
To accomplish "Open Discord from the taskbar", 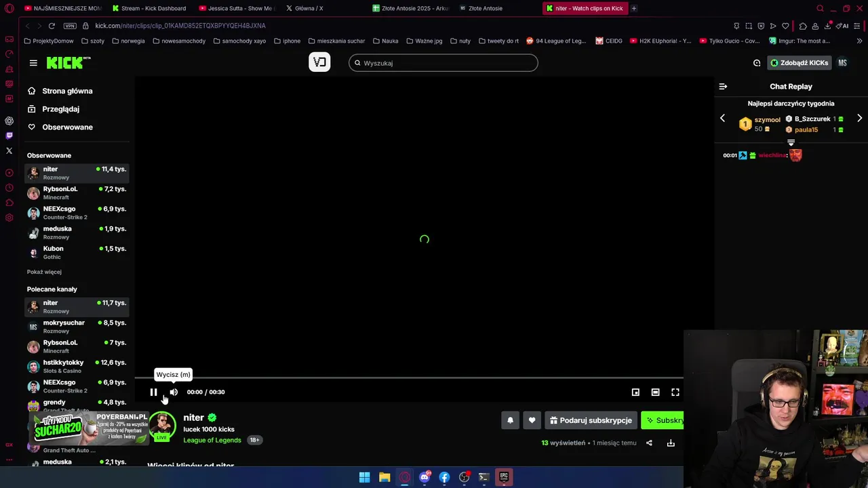I will pyautogui.click(x=425, y=477).
